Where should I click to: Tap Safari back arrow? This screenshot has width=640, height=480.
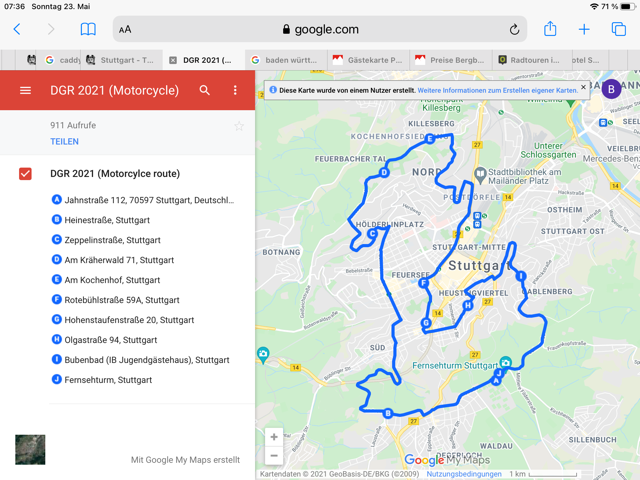(x=17, y=29)
